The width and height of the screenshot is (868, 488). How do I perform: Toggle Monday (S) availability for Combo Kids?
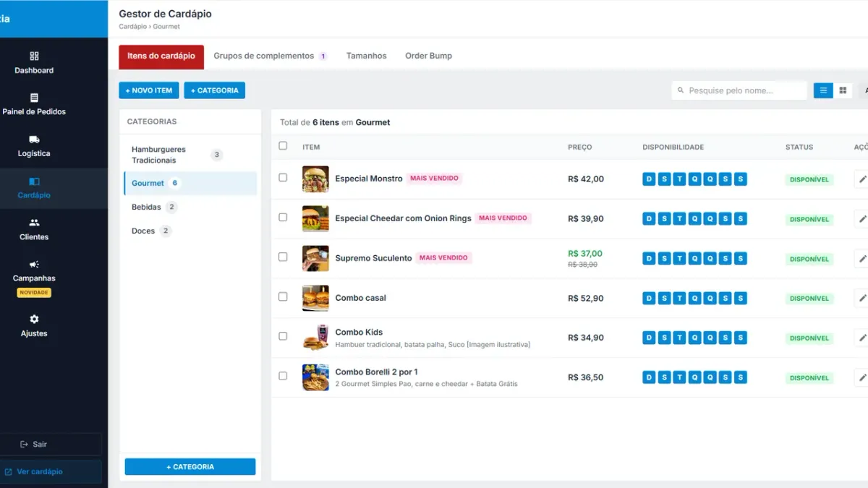(664, 338)
